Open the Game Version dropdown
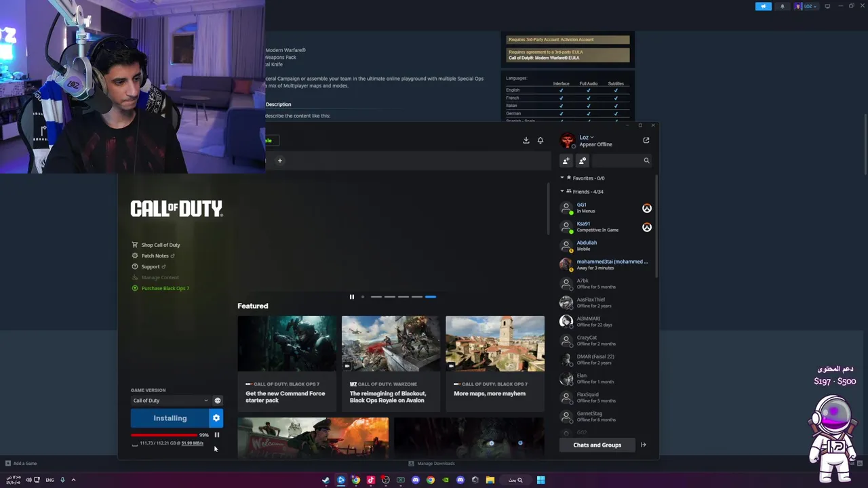This screenshot has height=488, width=868. click(171, 401)
